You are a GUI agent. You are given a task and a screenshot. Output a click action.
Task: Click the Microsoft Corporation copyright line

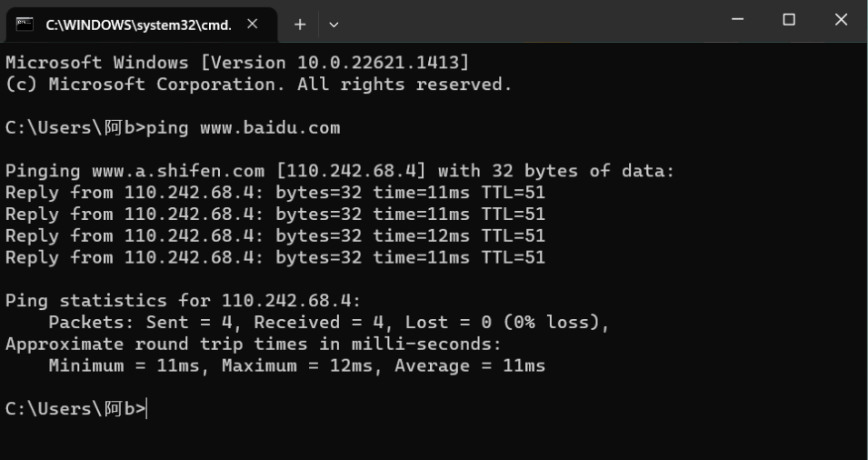258,85
